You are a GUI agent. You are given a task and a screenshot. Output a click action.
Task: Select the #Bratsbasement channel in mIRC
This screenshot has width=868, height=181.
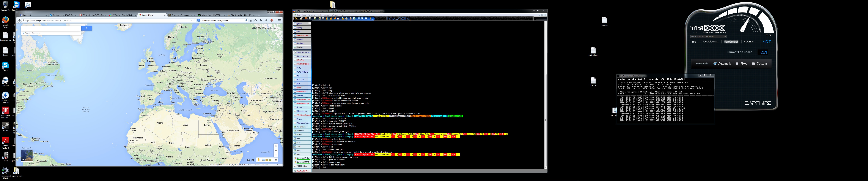[302, 56]
